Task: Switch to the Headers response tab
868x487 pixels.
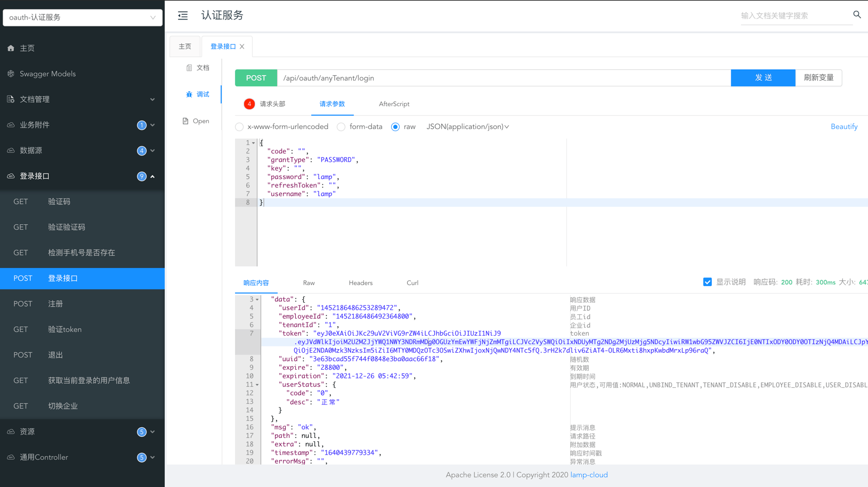Action: click(x=360, y=283)
